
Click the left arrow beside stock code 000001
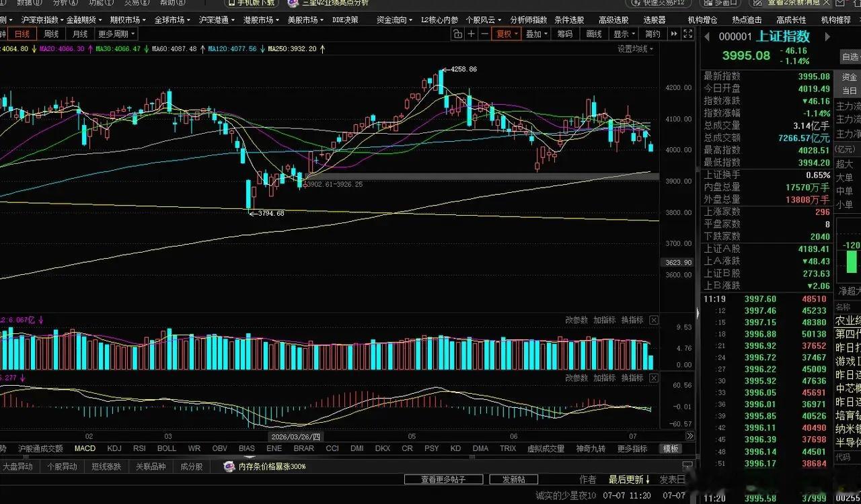(707, 37)
